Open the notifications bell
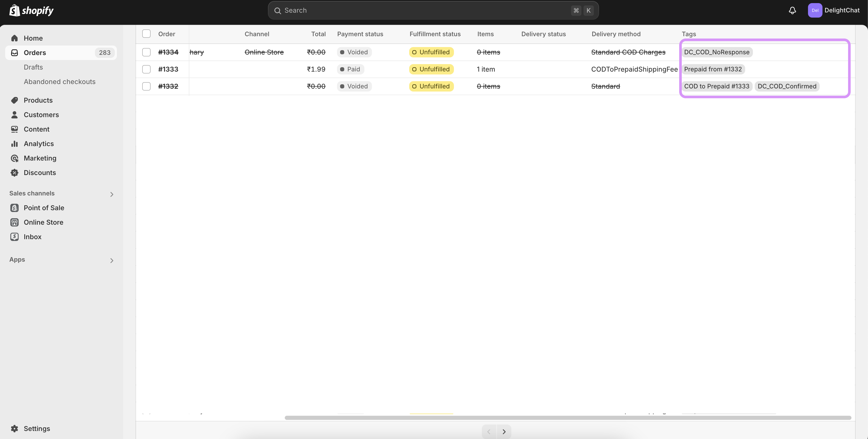 tap(792, 10)
